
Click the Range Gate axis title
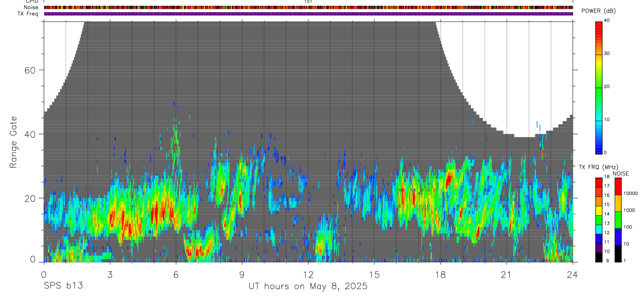(x=13, y=142)
